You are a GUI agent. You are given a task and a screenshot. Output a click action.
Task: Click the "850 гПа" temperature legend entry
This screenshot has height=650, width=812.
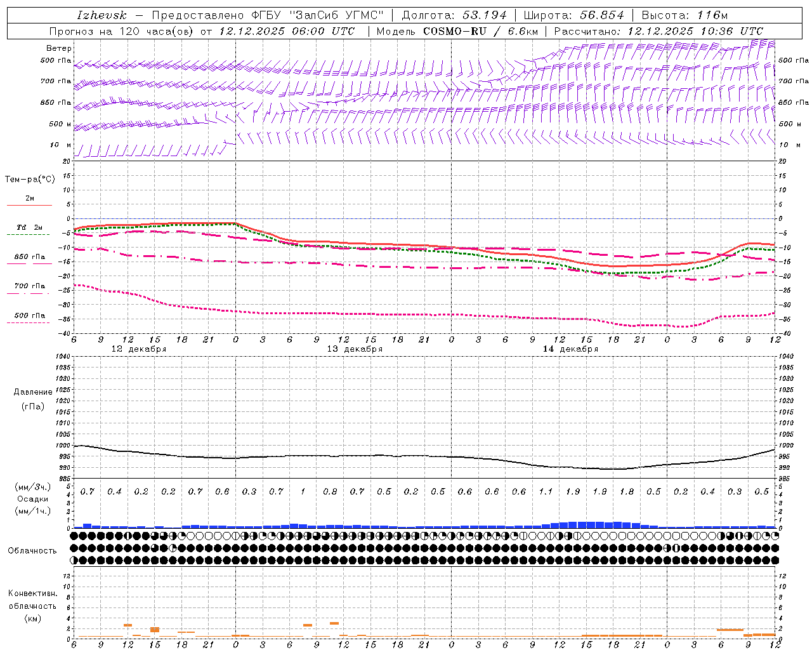30,256
